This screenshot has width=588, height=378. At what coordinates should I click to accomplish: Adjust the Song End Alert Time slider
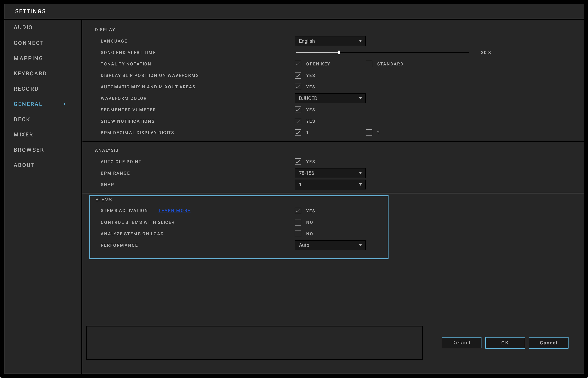[339, 52]
